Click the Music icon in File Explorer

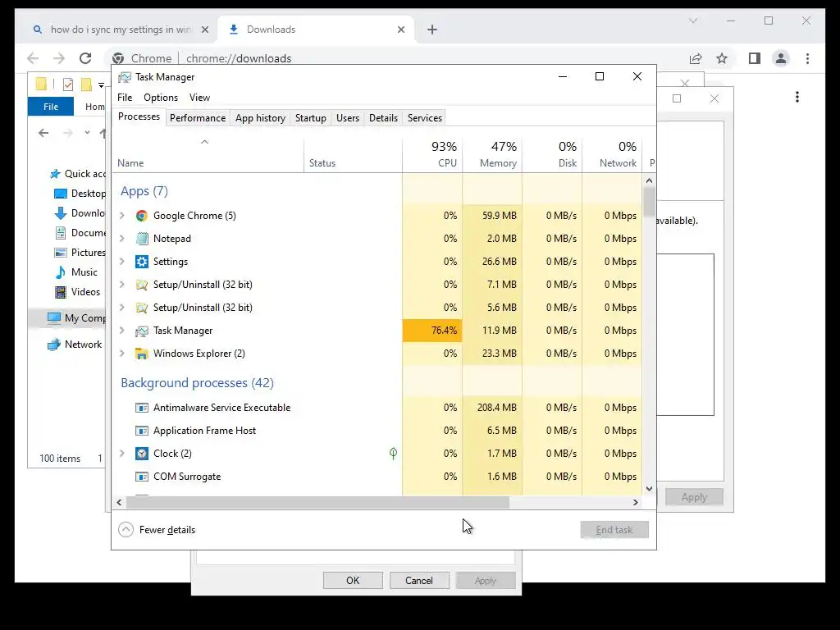tap(61, 272)
